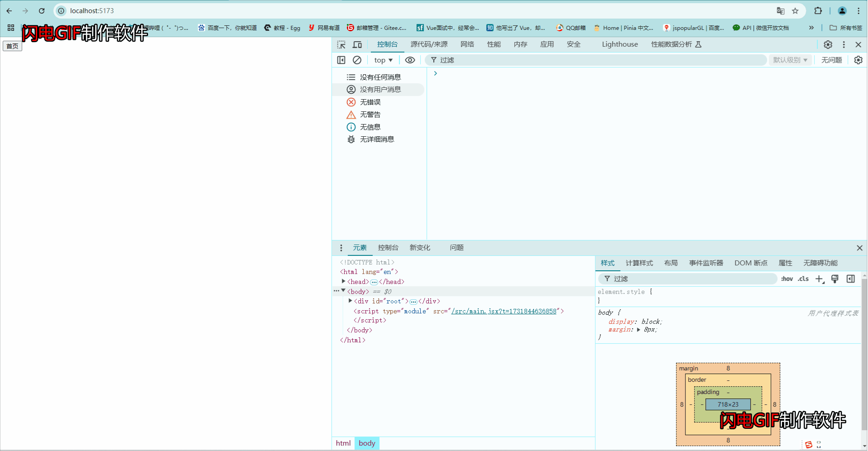Screen dimensions: 868x451
Task: Switch to the 网络 tab
Action: (x=467, y=44)
